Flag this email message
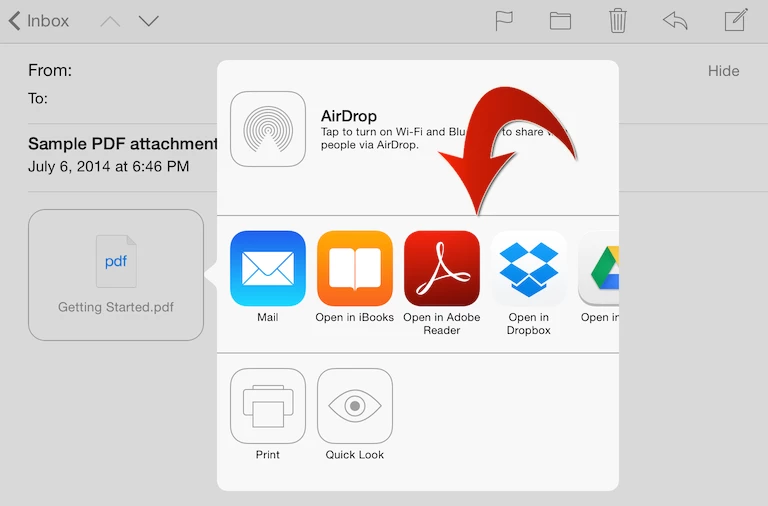Viewport: 768px width, 506px height. [504, 21]
